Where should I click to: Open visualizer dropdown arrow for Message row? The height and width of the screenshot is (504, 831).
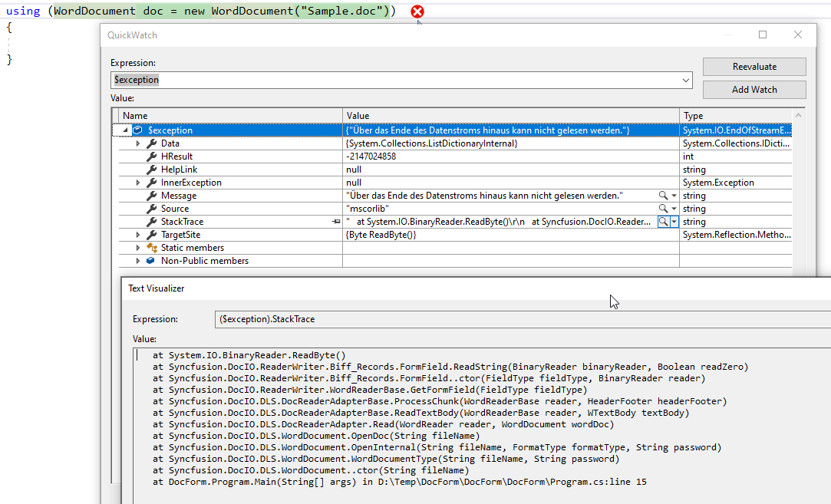(x=674, y=196)
